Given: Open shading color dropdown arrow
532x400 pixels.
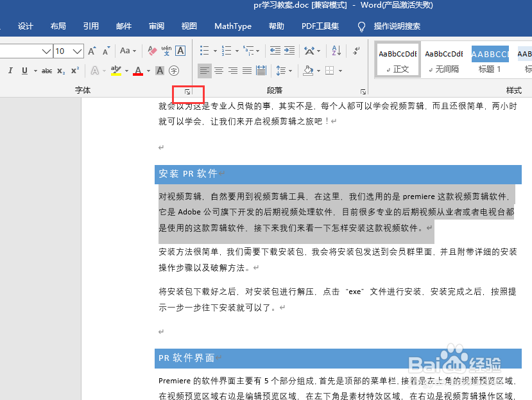Looking at the screenshot, I should pyautogui.click(x=318, y=71).
